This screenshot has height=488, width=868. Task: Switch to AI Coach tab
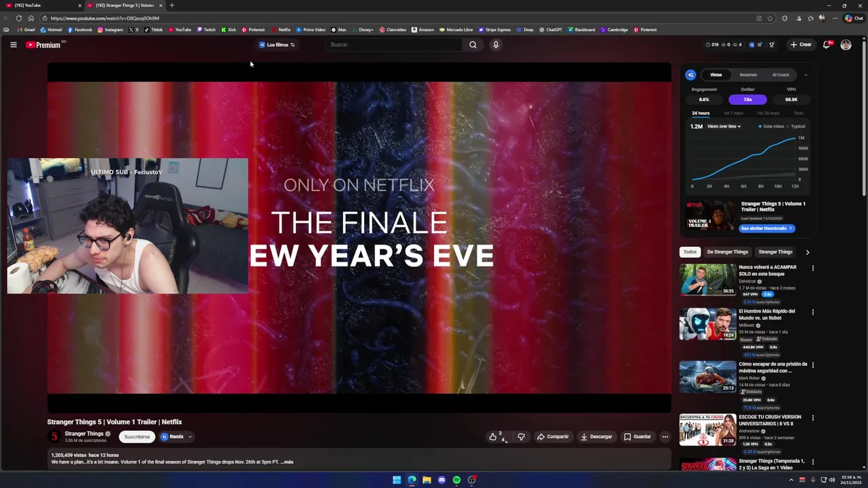click(781, 75)
